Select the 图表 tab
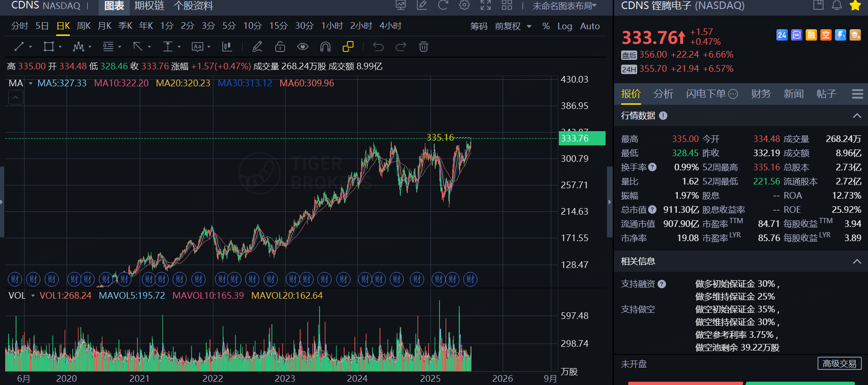Screen dimensions: 868x385 point(114,6)
